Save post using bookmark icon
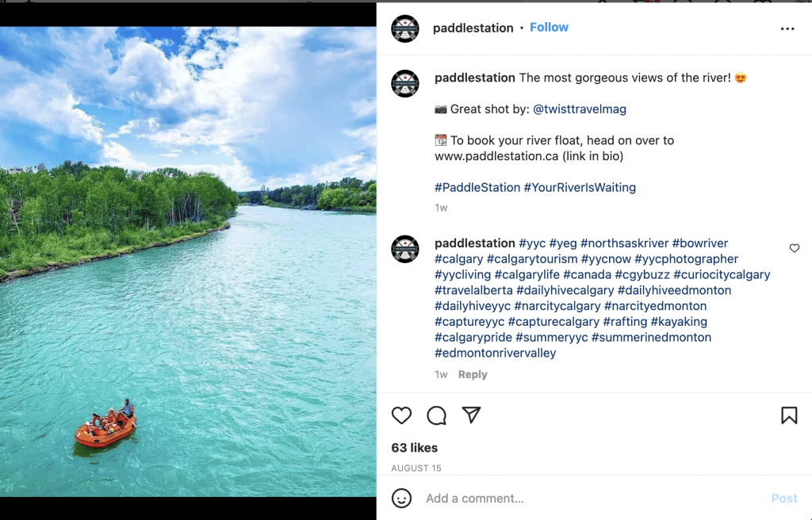Image resolution: width=812 pixels, height=520 pixels. [789, 415]
